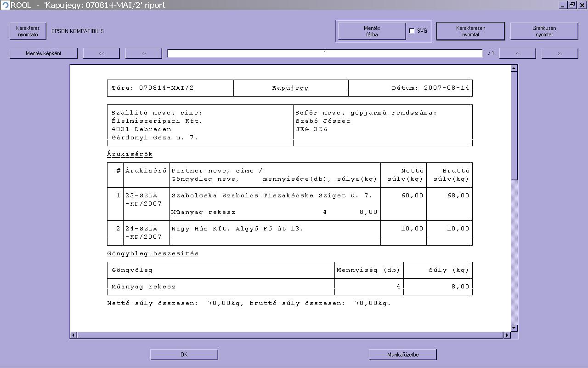This screenshot has height=368, width=588.
Task: Print using Grafikusan nyomtat button
Action: coord(544,31)
